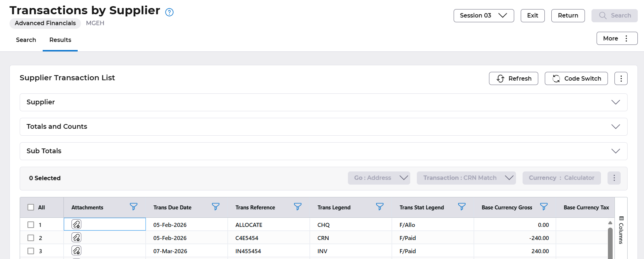Screen dimensions: 644x259
Task: Tick the All rows checkbox
Action: coord(31,207)
